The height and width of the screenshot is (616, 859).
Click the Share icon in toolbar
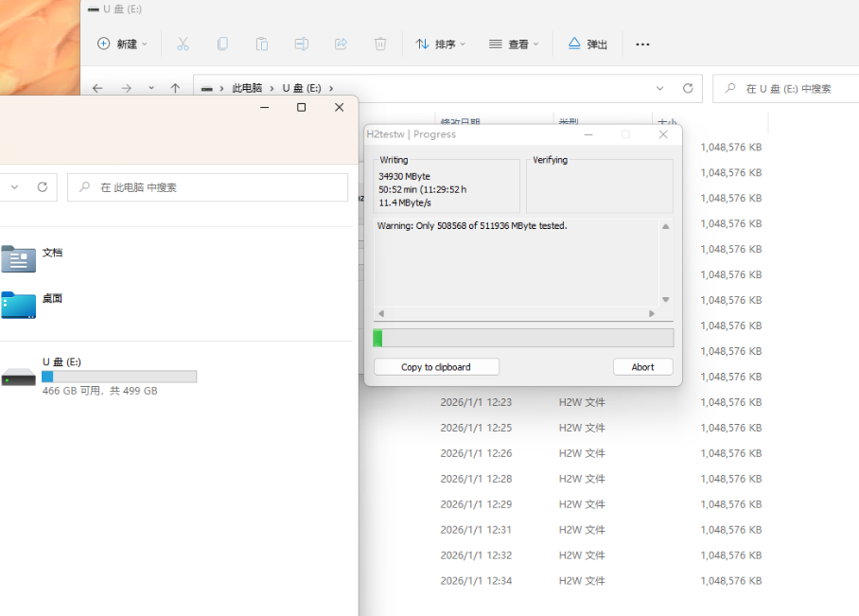point(341,44)
